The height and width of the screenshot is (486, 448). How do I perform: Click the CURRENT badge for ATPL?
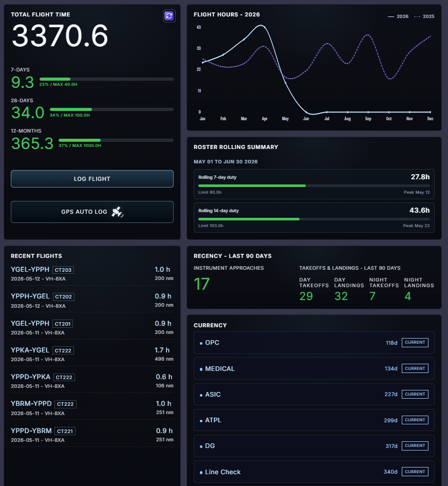click(x=415, y=420)
